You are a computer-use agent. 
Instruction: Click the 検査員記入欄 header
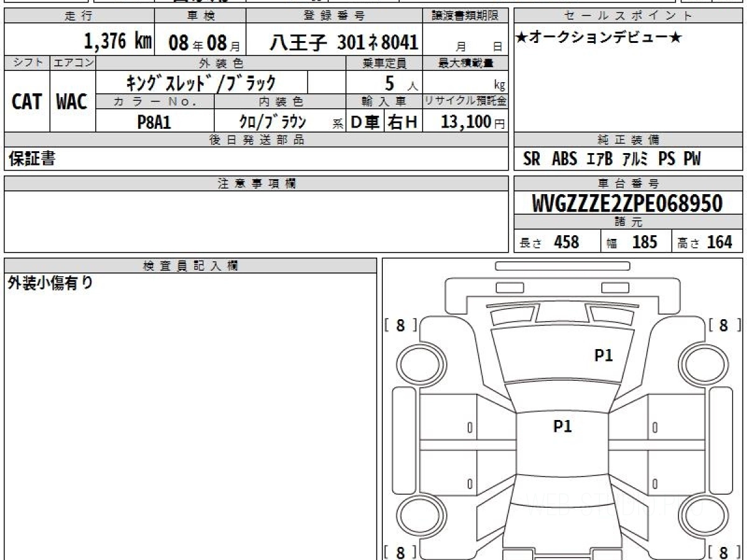[190, 266]
